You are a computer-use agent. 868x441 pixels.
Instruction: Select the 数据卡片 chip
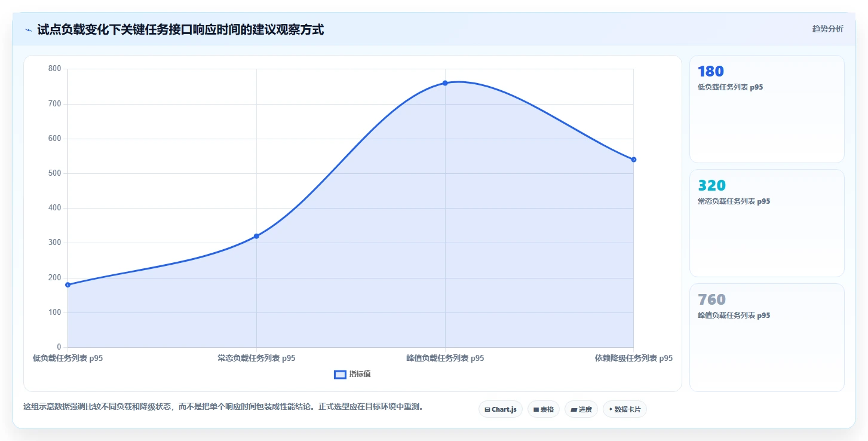point(625,409)
